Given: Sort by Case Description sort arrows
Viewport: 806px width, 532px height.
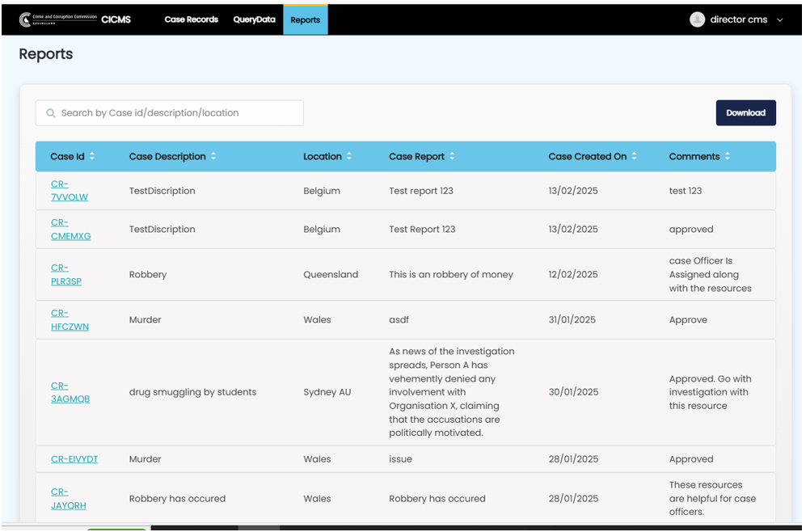Looking at the screenshot, I should (213, 157).
